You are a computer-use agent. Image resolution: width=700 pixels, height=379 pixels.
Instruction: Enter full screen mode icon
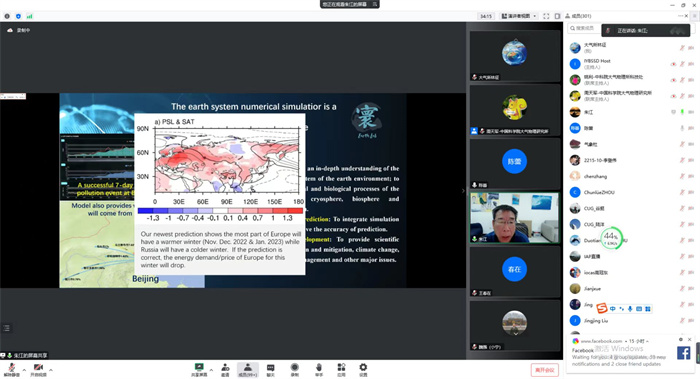pyautogui.click(x=546, y=16)
